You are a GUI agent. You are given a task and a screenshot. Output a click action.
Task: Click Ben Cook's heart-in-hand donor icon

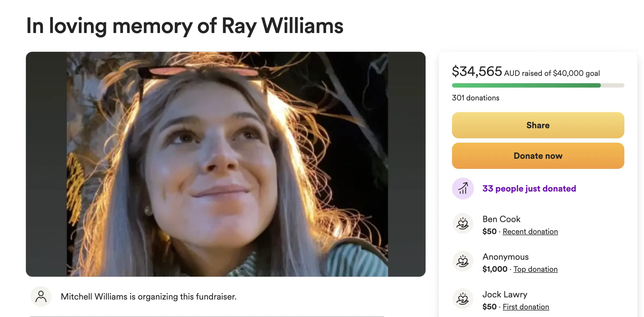(463, 224)
